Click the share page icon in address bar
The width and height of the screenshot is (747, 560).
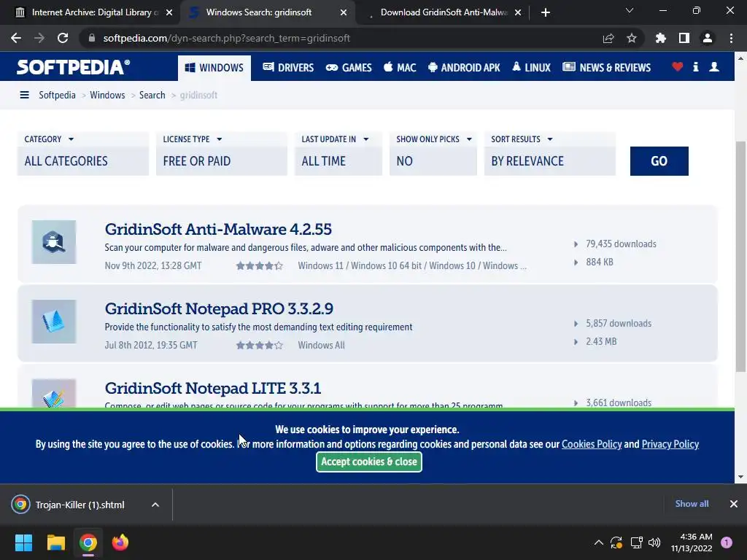608,38
